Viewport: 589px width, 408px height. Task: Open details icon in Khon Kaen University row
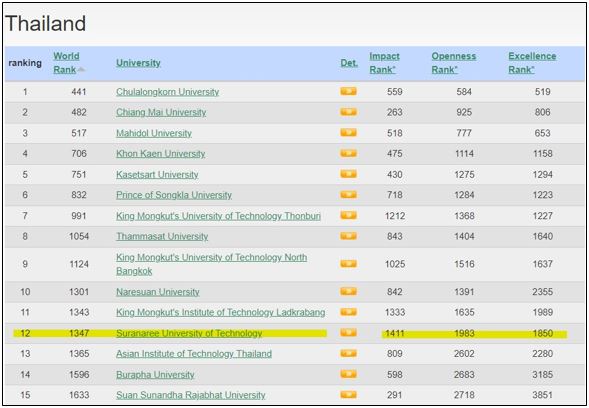pyautogui.click(x=348, y=153)
